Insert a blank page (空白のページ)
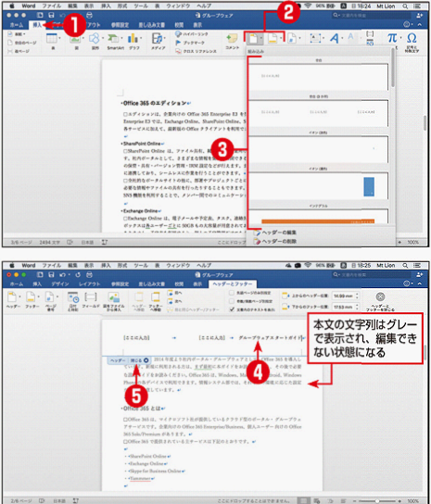431x504 pixels. tap(22, 43)
